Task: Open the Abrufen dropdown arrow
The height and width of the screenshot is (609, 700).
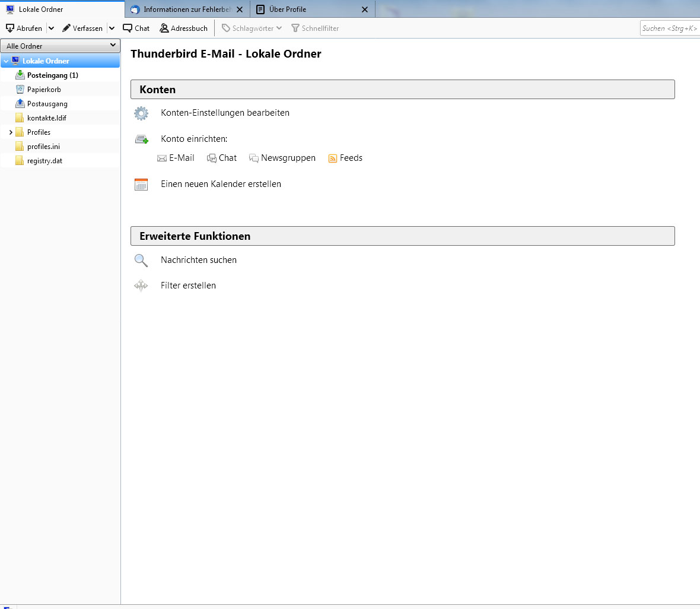Action: (51, 28)
